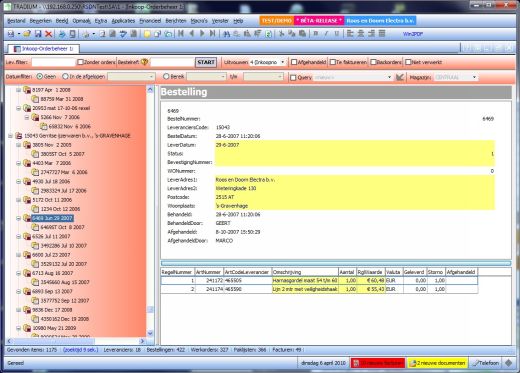Go to last record navigation icon
520x373 pixels.
[x=213, y=34]
